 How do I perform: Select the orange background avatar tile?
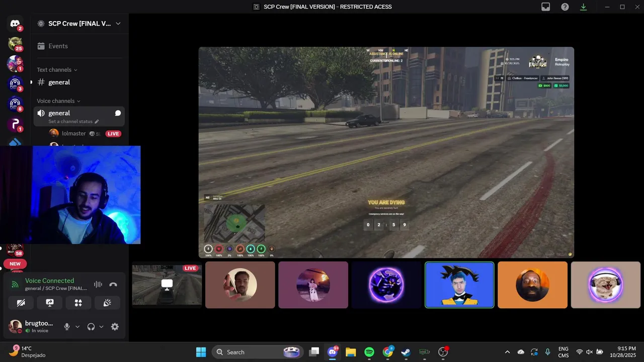tap(532, 285)
